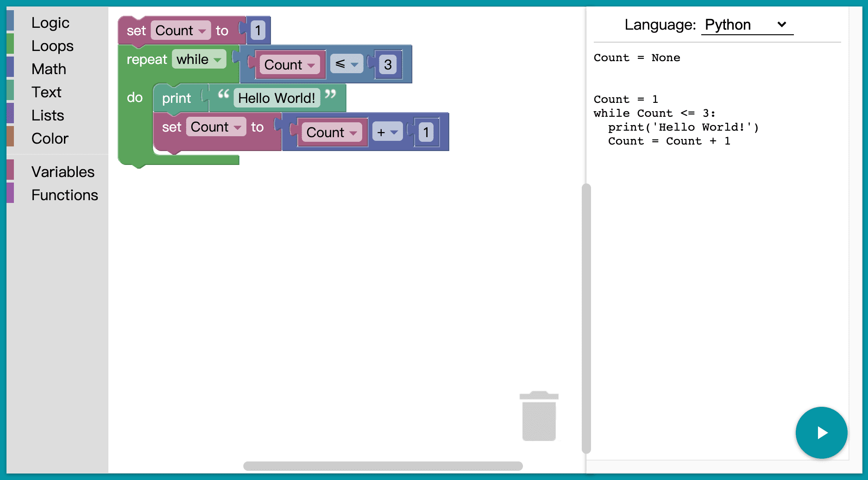This screenshot has height=480, width=868.
Task: Open the + arithmetic operator dropdown
Action: coord(387,132)
